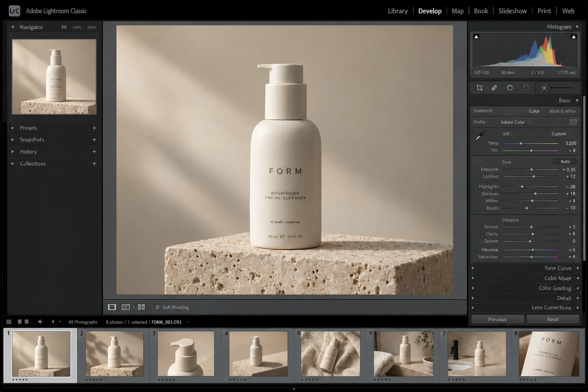Select filmstrip thumbnail number 5
This screenshot has height=392, width=588.
(330, 354)
